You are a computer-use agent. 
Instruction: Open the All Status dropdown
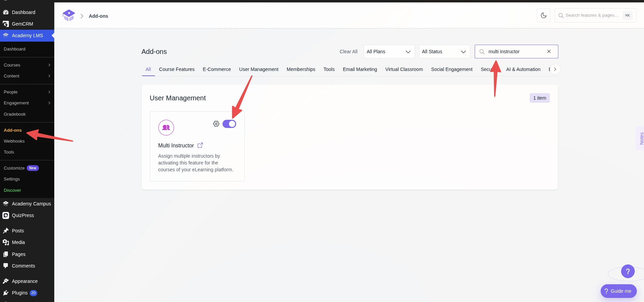click(444, 52)
